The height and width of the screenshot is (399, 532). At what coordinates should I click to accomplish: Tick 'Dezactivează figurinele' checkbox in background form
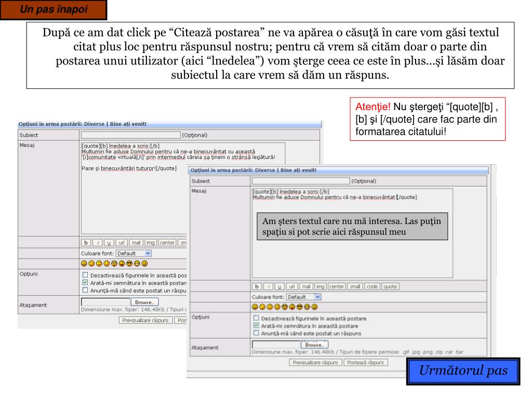pos(85,275)
